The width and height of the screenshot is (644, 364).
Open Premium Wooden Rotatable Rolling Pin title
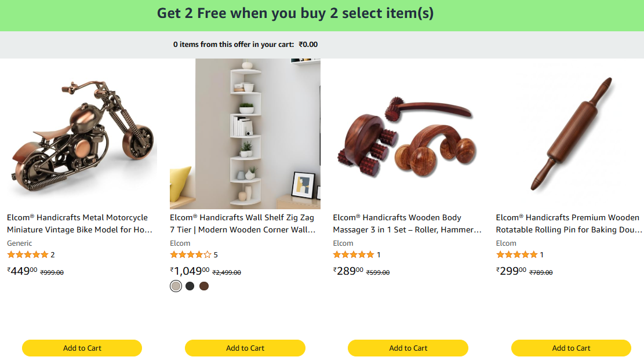(569, 224)
